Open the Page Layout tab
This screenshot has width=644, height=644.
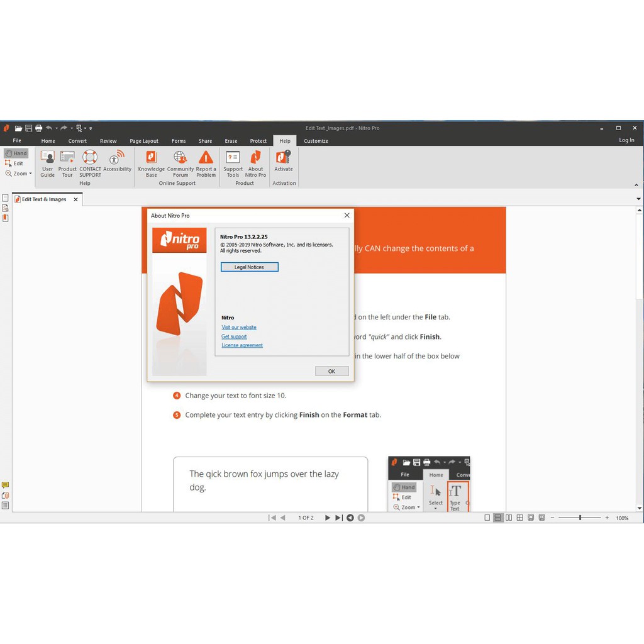[x=144, y=141]
